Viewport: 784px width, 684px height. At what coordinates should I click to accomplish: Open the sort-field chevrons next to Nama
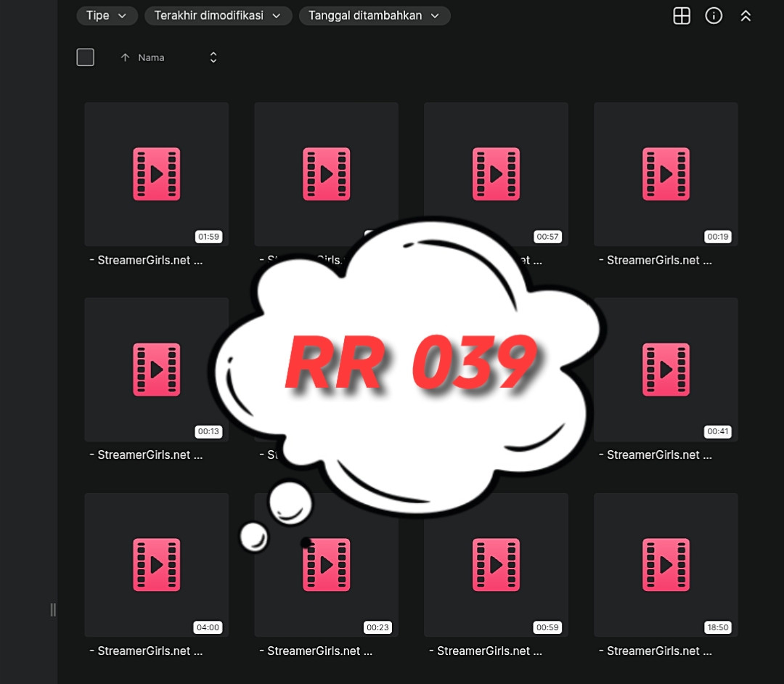[213, 57]
